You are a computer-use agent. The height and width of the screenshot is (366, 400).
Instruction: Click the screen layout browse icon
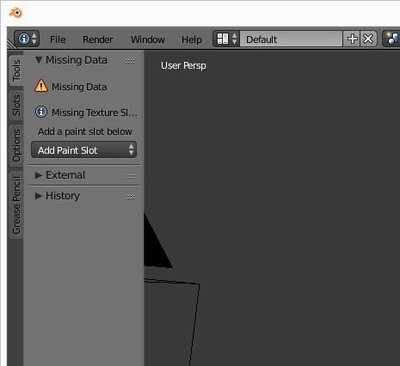(x=226, y=39)
